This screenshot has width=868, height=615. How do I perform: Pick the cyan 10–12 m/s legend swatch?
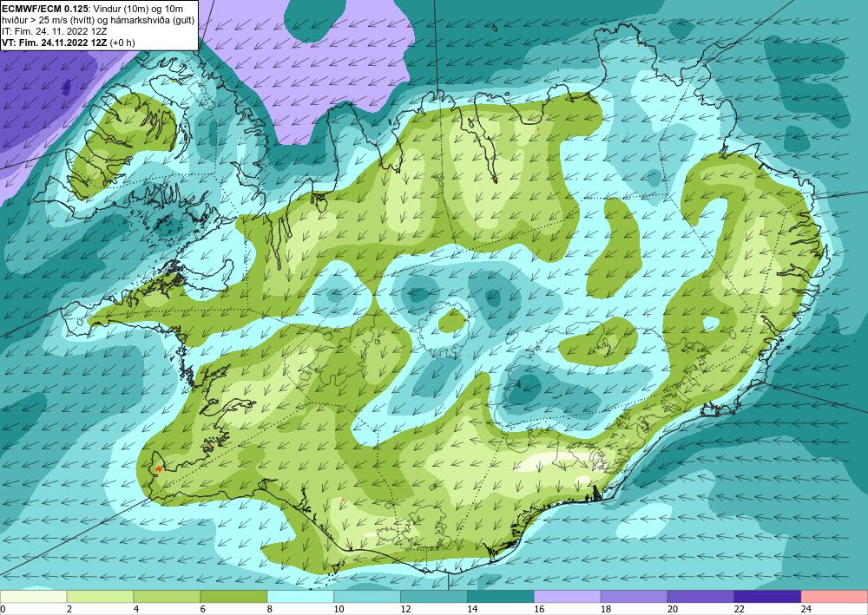tap(367, 597)
